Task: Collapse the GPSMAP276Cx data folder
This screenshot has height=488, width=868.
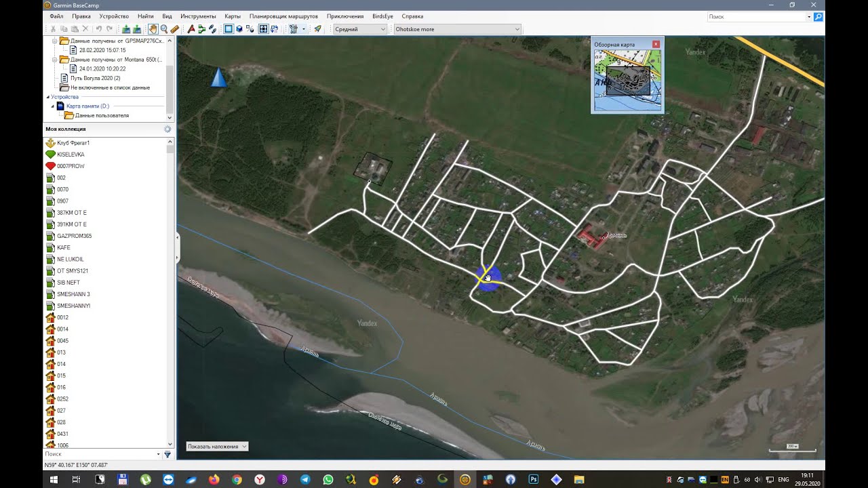Action: 54,41
